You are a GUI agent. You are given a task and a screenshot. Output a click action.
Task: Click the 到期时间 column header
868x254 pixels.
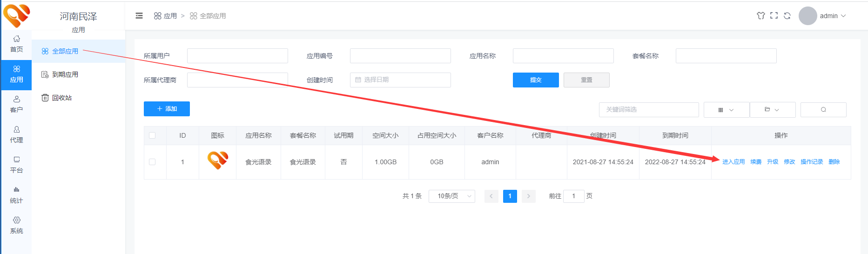(x=675, y=135)
